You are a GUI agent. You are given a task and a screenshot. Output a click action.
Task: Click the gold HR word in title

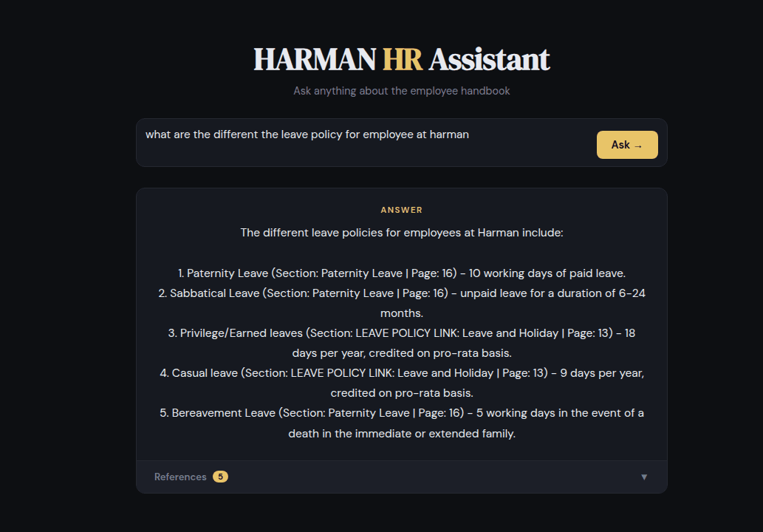click(402, 60)
